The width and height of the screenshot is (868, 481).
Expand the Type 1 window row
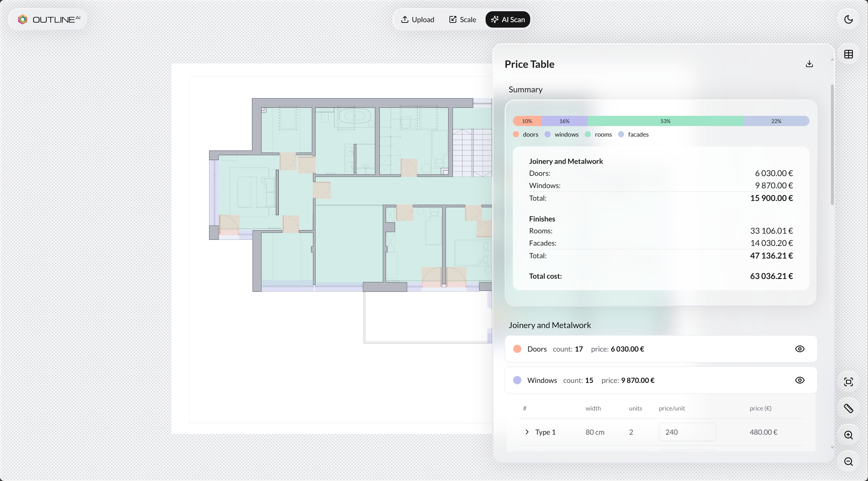(x=527, y=432)
